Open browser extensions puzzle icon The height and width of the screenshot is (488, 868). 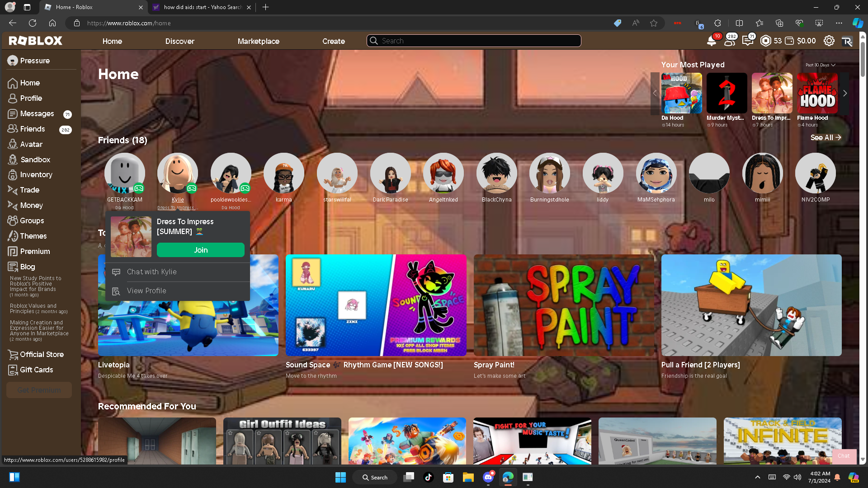[x=717, y=23]
